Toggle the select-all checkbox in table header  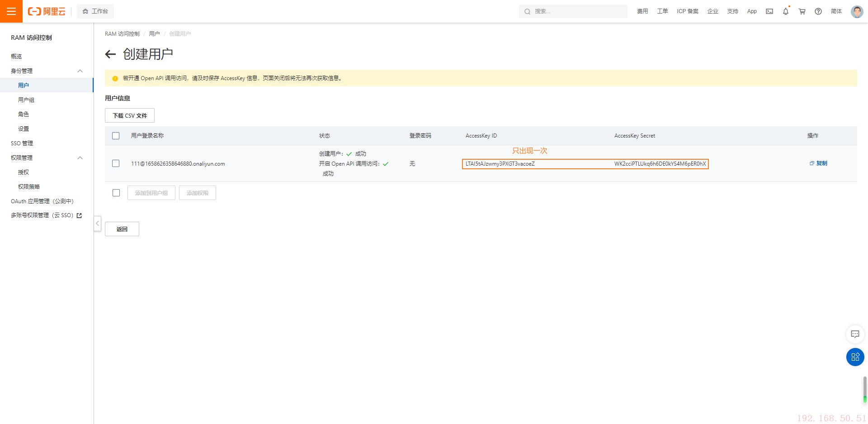point(116,136)
